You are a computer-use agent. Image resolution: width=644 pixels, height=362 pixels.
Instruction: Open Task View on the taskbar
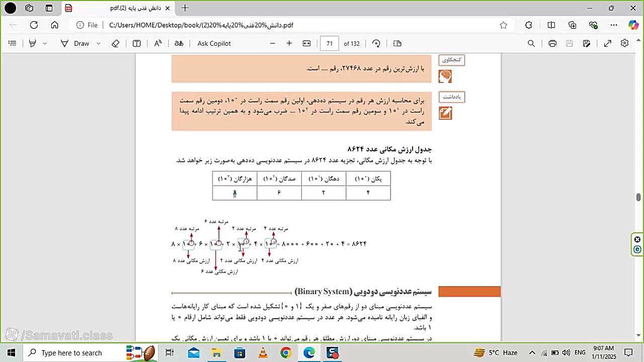[170, 352]
